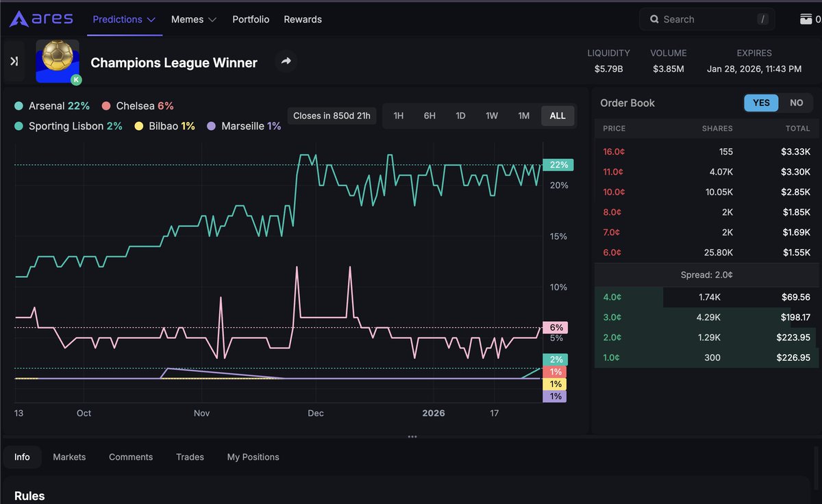822x504 pixels.
Task: Click the 7.0¢ ask price row
Action: [x=706, y=232]
